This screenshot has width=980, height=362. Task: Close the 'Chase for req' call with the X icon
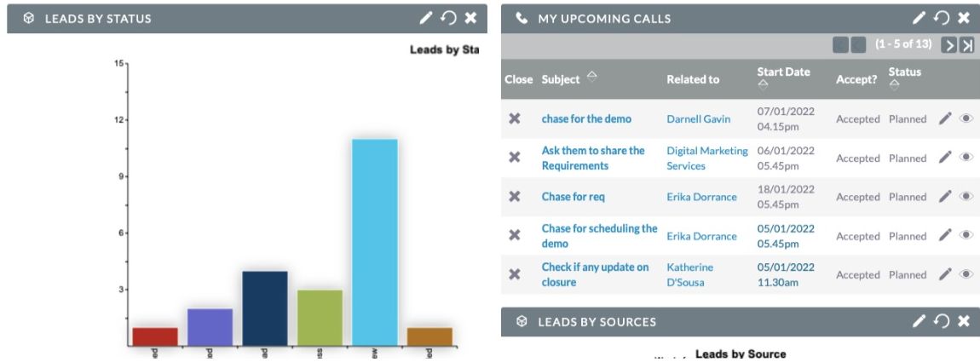pyautogui.click(x=515, y=196)
